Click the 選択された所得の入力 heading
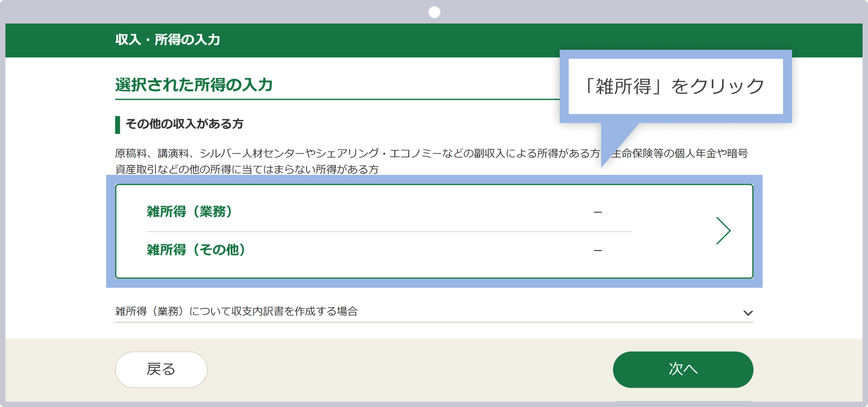Viewport: 868px width, 407px height. tap(194, 85)
